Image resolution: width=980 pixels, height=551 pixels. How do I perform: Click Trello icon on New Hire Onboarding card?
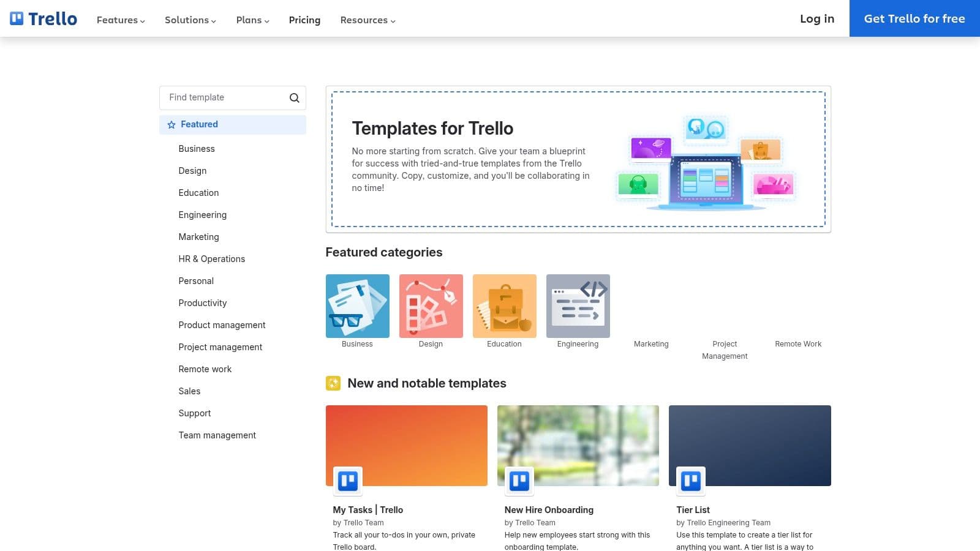click(519, 481)
